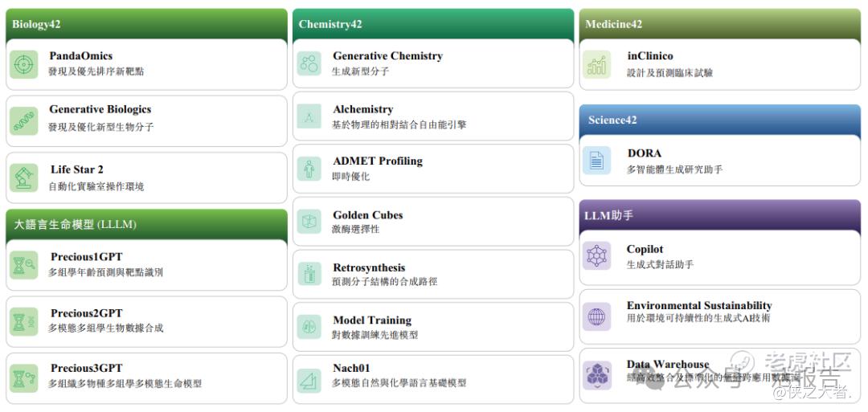
Task: Open the DORA title
Action: [x=645, y=153]
